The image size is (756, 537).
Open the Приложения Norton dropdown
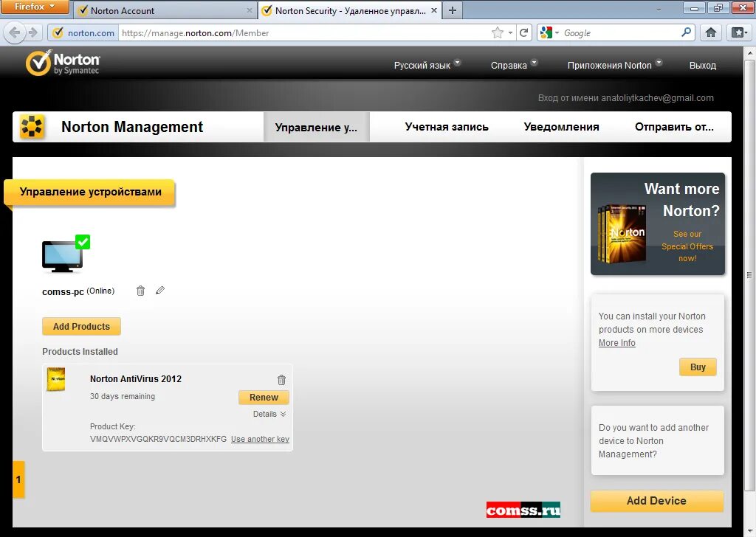(x=615, y=65)
